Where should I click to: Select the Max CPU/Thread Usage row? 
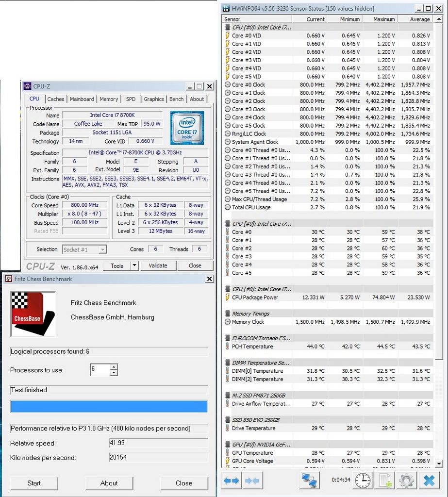[328, 199]
